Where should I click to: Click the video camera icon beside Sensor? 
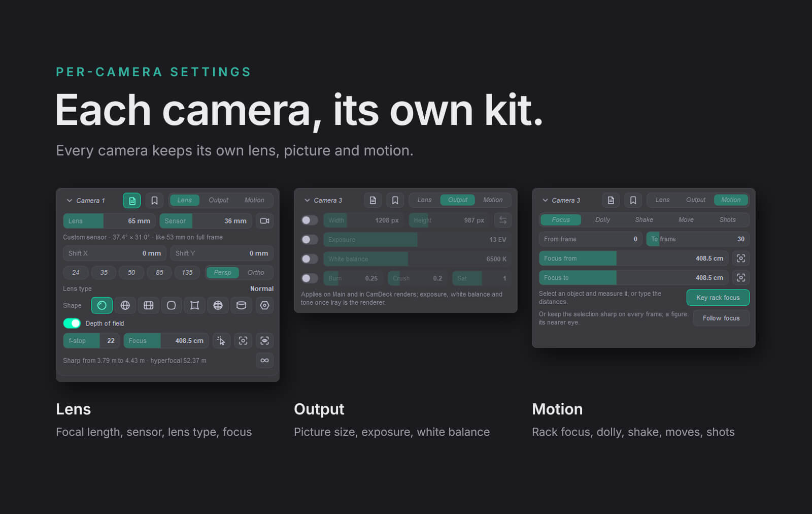click(x=264, y=221)
